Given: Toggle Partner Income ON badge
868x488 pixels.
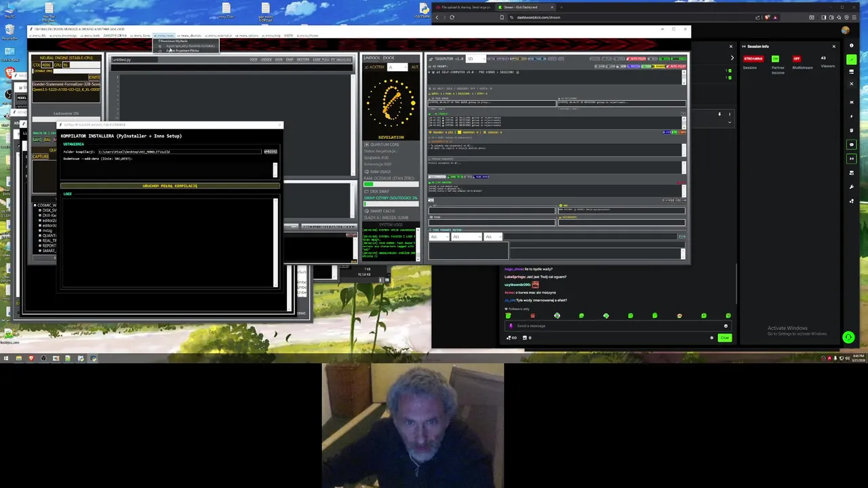Looking at the screenshot, I should coord(775,59).
